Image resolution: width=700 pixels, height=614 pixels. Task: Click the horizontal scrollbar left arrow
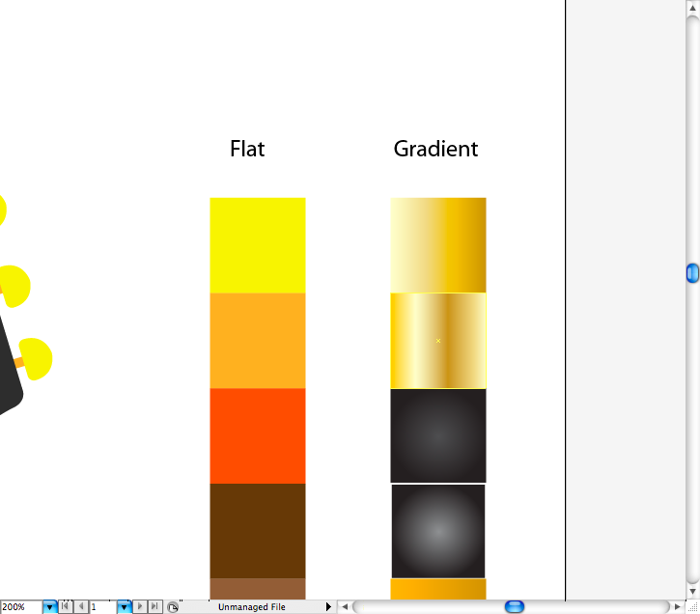pyautogui.click(x=344, y=607)
